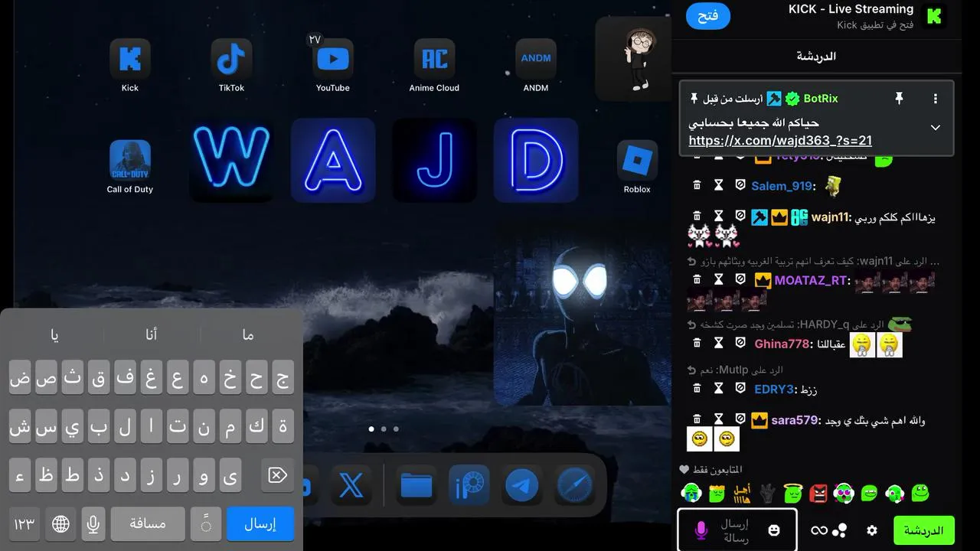Click the Kick logo in the banner
The height and width of the screenshot is (551, 980).
click(934, 17)
